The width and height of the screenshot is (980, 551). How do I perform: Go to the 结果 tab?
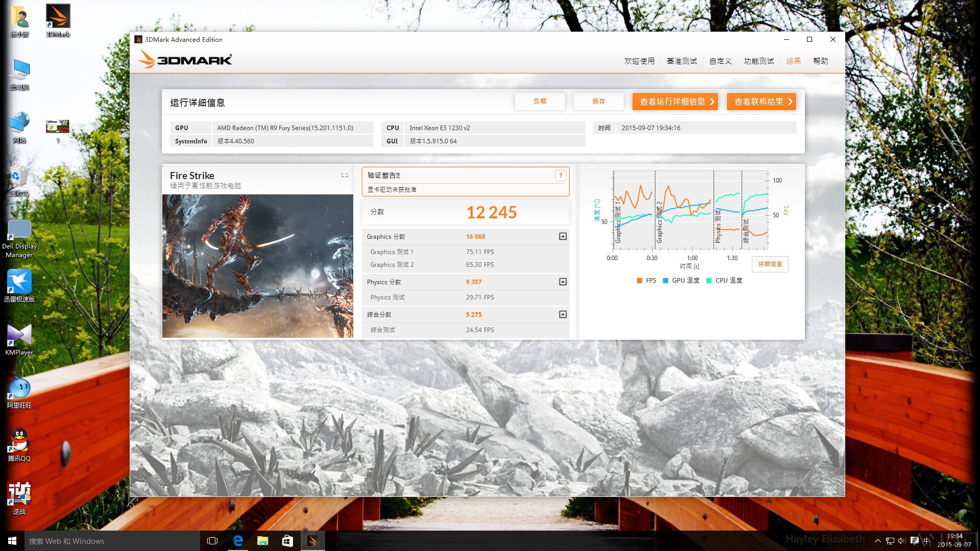[x=793, y=61]
